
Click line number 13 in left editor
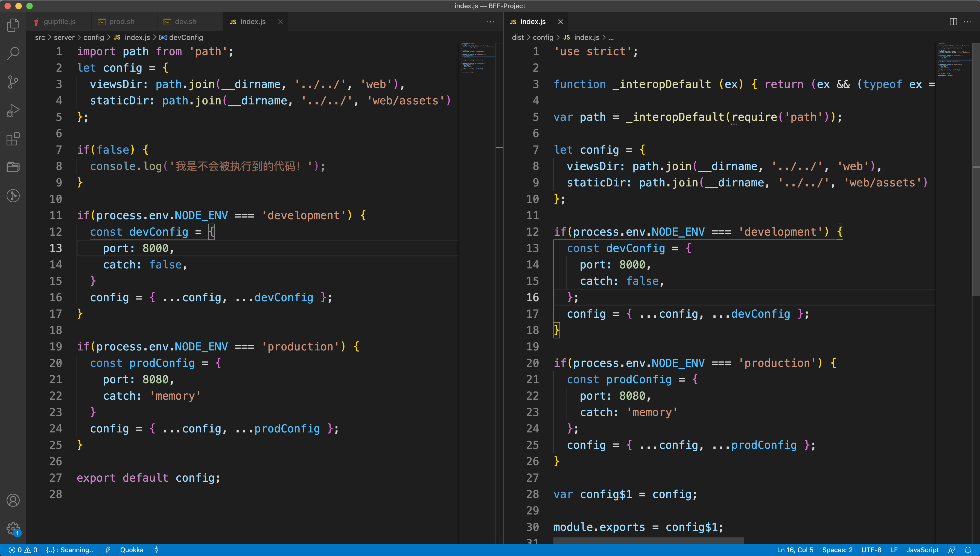click(x=56, y=248)
